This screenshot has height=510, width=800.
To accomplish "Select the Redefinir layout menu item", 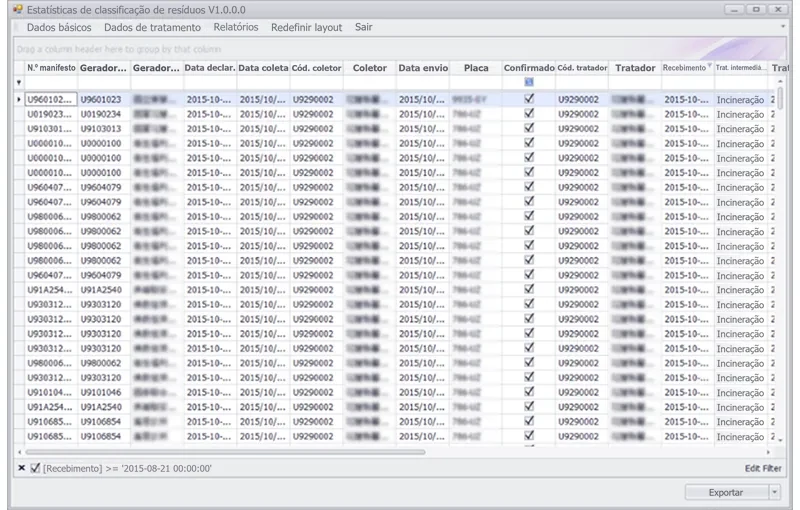I will (x=307, y=28).
